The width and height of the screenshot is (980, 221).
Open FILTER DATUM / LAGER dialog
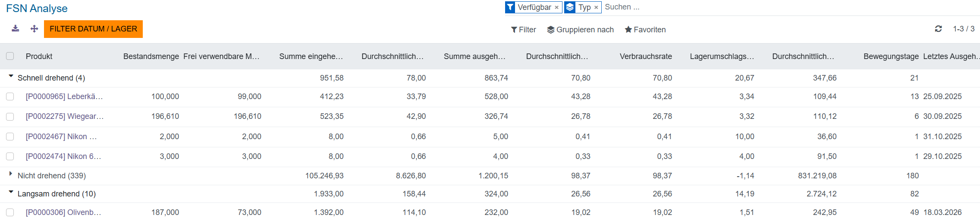[x=93, y=29]
